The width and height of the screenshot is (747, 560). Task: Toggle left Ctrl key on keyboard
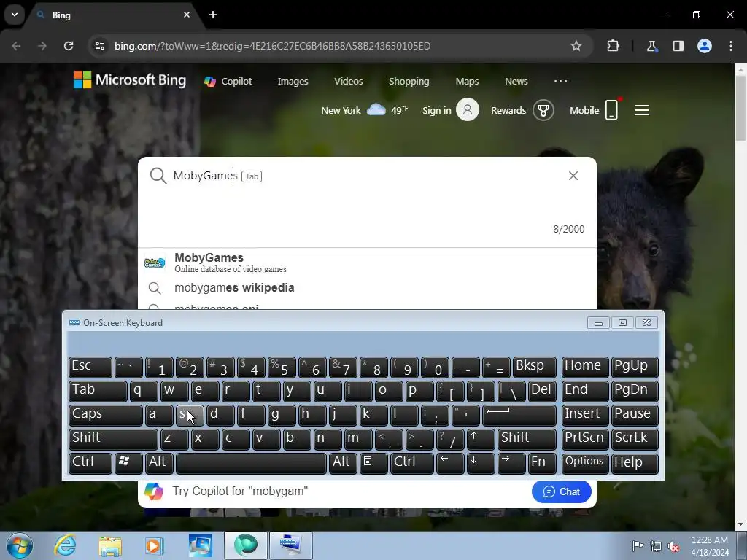(x=90, y=463)
